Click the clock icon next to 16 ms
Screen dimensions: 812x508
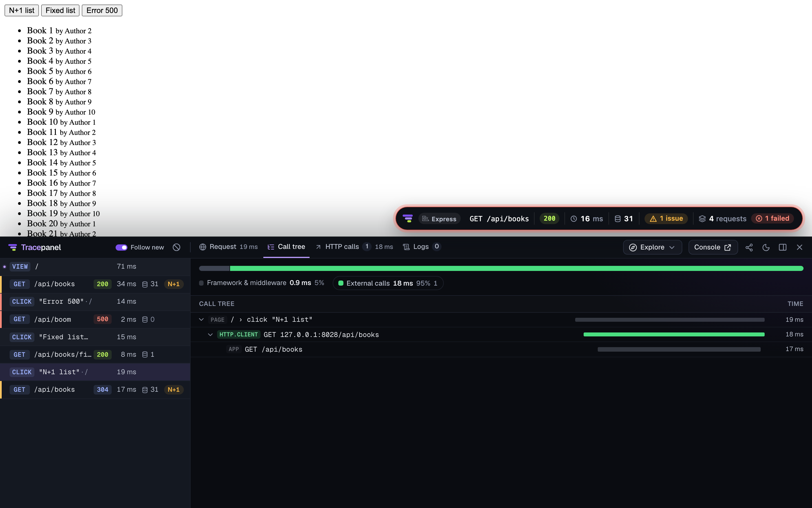573,219
